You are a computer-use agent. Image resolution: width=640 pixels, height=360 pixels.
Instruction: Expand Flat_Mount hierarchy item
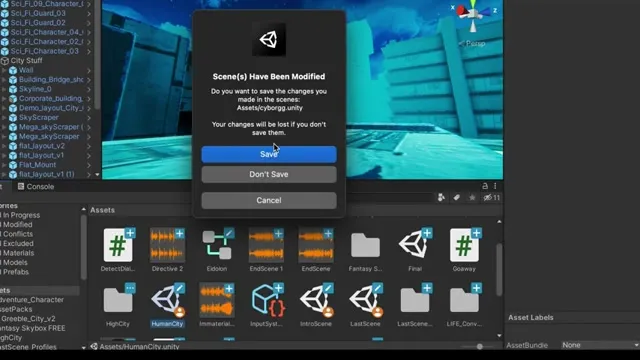tap(4, 165)
